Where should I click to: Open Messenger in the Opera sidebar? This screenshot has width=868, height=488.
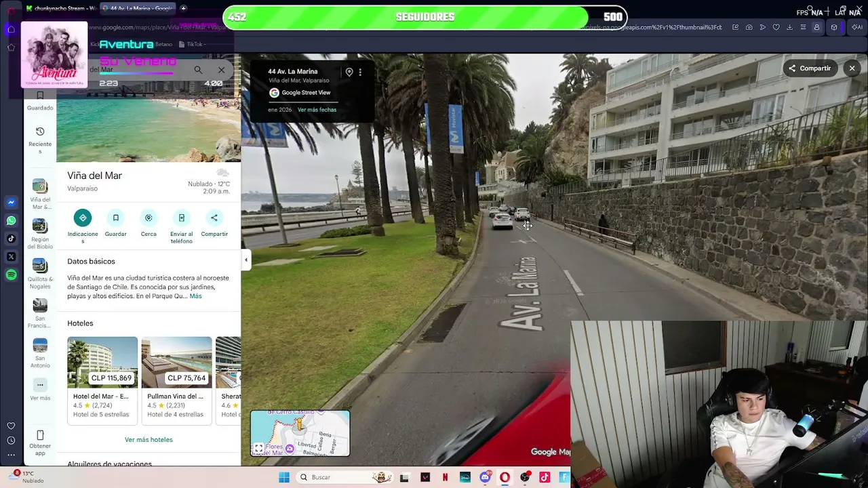12,202
